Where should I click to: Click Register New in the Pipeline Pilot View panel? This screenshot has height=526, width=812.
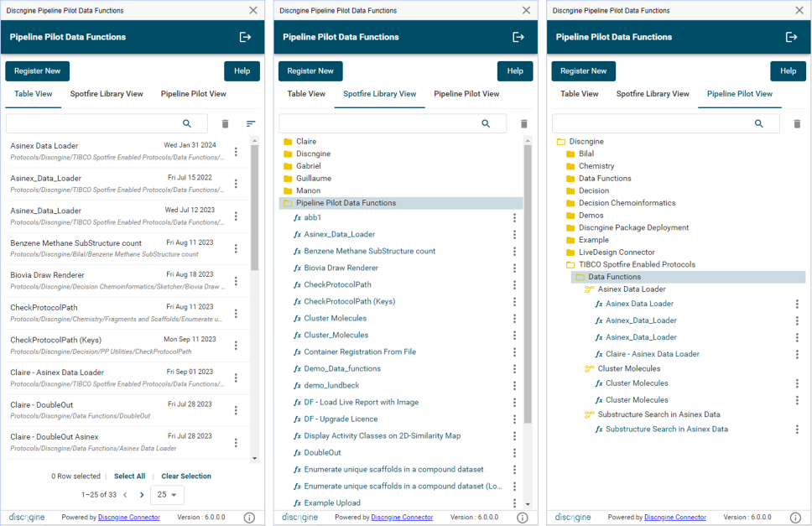click(x=584, y=71)
